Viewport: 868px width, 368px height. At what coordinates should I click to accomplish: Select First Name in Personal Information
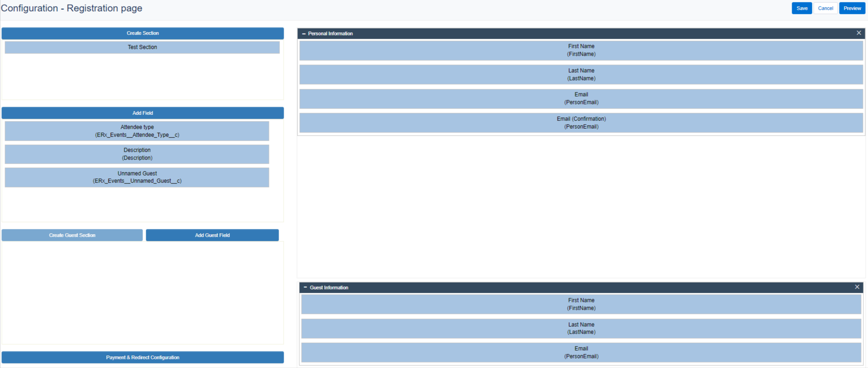tap(581, 50)
